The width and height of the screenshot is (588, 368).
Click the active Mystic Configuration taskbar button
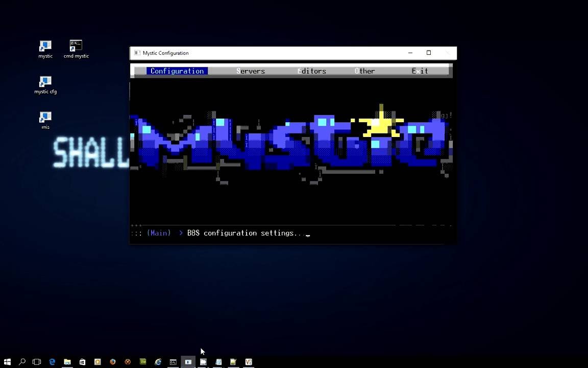tap(188, 362)
